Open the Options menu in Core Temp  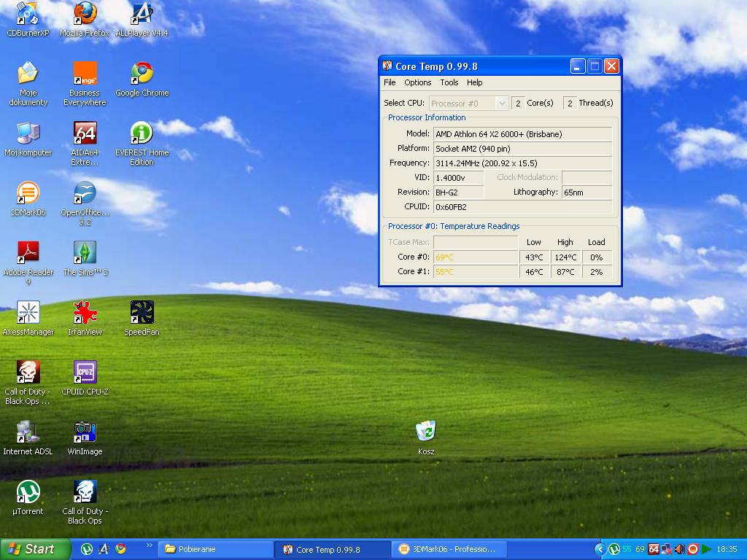(x=418, y=82)
